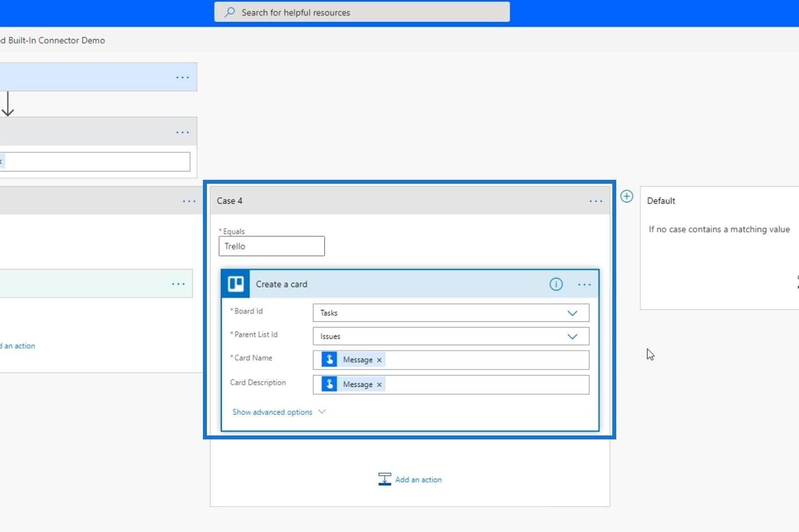The image size is (799, 532).
Task: Open the Trello icon on Create a card
Action: click(235, 284)
